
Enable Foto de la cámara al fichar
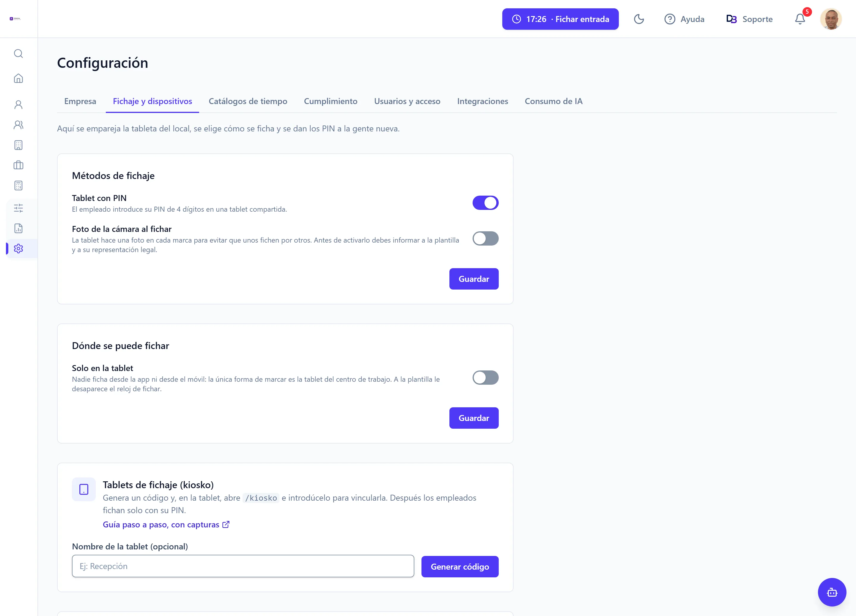click(485, 238)
